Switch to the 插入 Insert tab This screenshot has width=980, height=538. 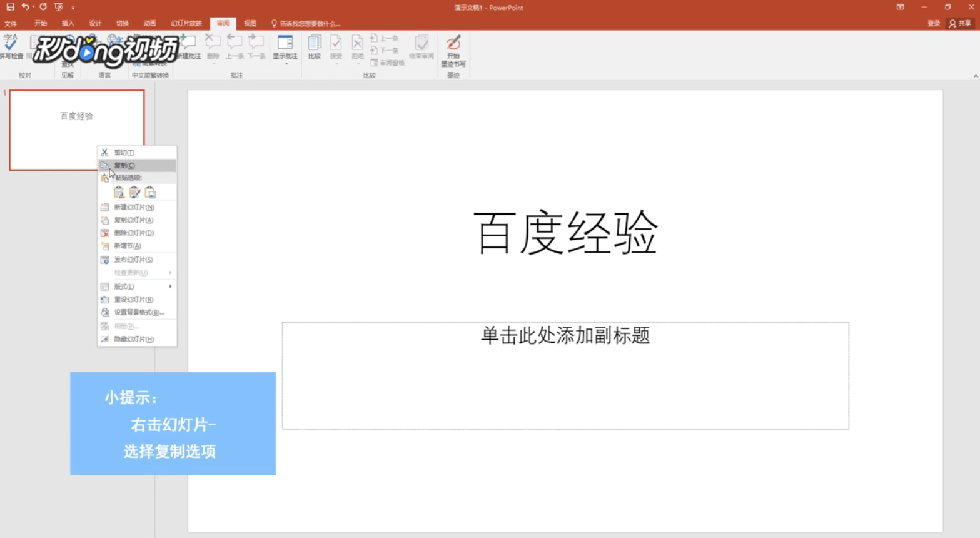tap(68, 23)
